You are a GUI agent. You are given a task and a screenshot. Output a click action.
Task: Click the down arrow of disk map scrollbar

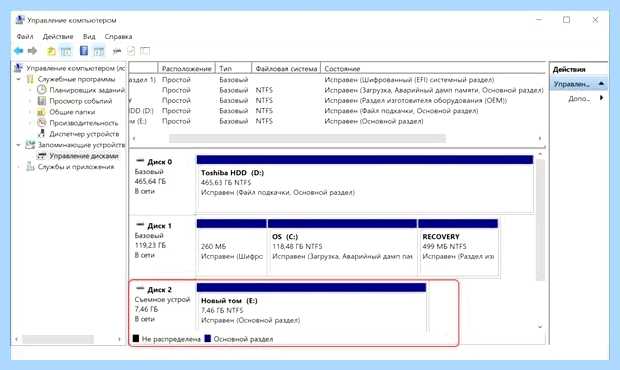click(x=540, y=327)
